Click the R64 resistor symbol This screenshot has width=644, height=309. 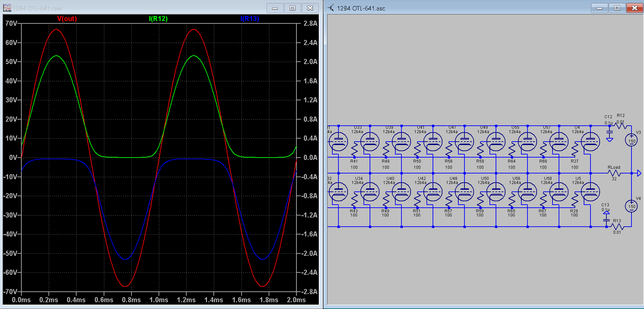pyautogui.click(x=512, y=149)
